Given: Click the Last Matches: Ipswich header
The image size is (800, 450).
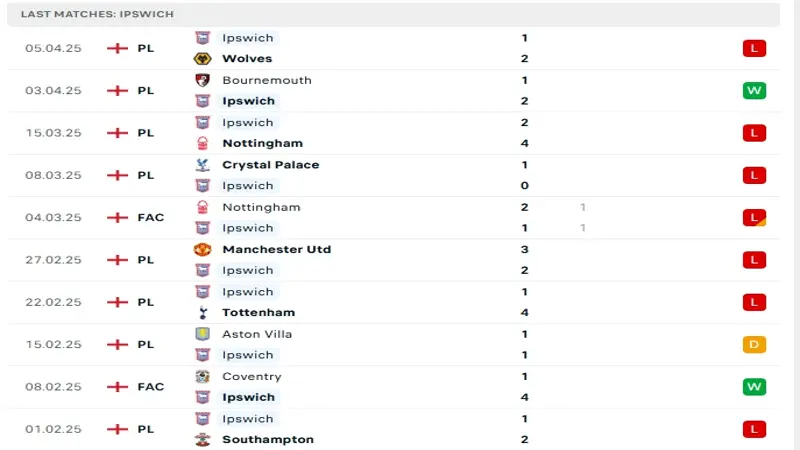Looking at the screenshot, I should point(97,14).
